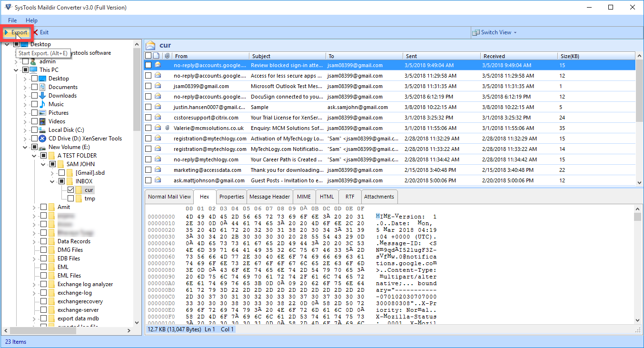The height and width of the screenshot is (348, 644).
Task: Collapse the This PC tree node
Action: tap(16, 70)
